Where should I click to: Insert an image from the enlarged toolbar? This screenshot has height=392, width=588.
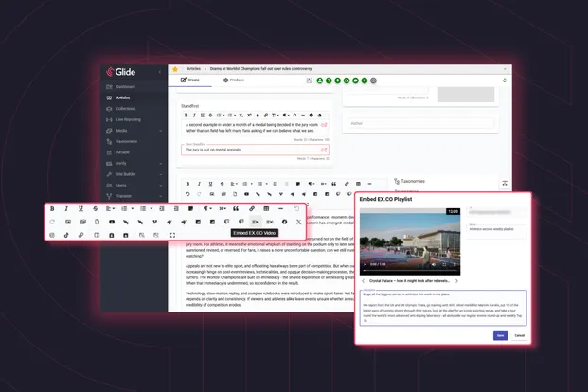pyautogui.click(x=68, y=222)
